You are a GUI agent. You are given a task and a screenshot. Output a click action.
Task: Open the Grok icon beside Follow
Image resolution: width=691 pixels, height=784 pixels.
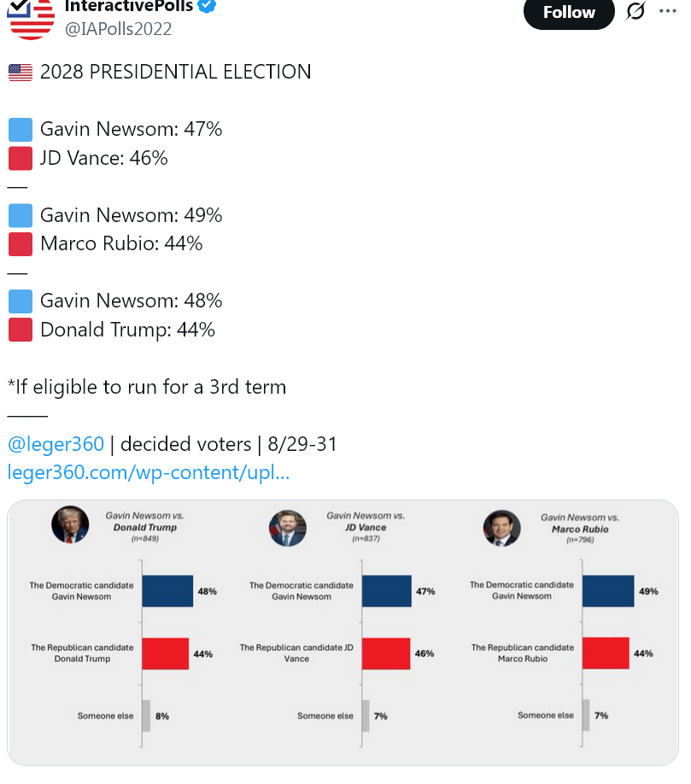[635, 12]
